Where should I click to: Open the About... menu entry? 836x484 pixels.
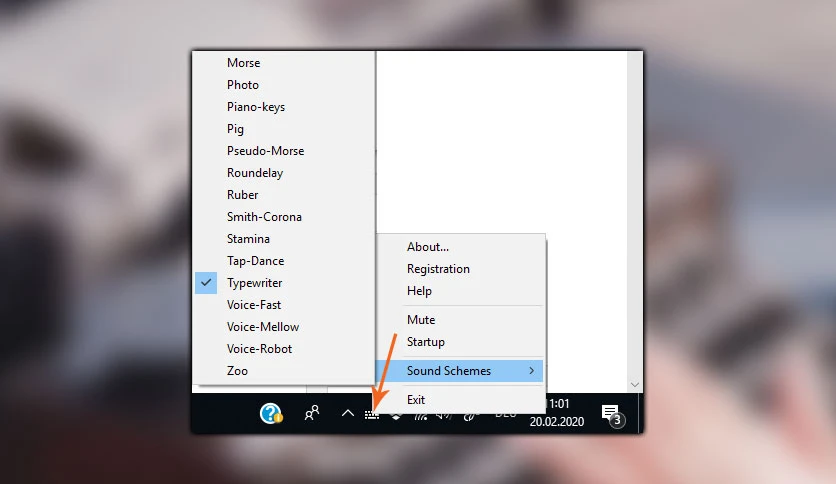click(x=428, y=247)
